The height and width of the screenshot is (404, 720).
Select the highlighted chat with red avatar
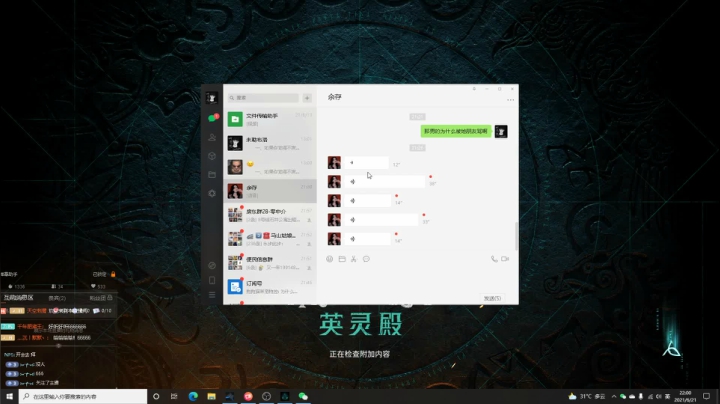(x=270, y=191)
